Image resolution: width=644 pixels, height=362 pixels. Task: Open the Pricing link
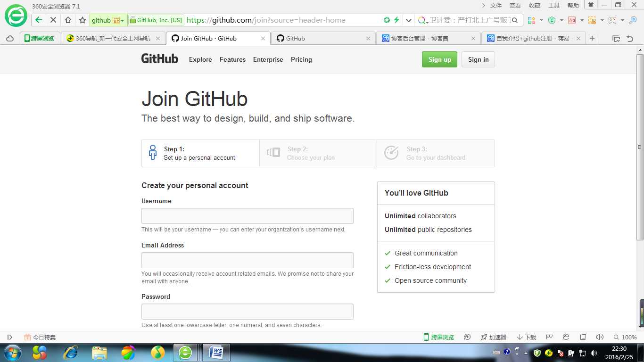pyautogui.click(x=301, y=59)
